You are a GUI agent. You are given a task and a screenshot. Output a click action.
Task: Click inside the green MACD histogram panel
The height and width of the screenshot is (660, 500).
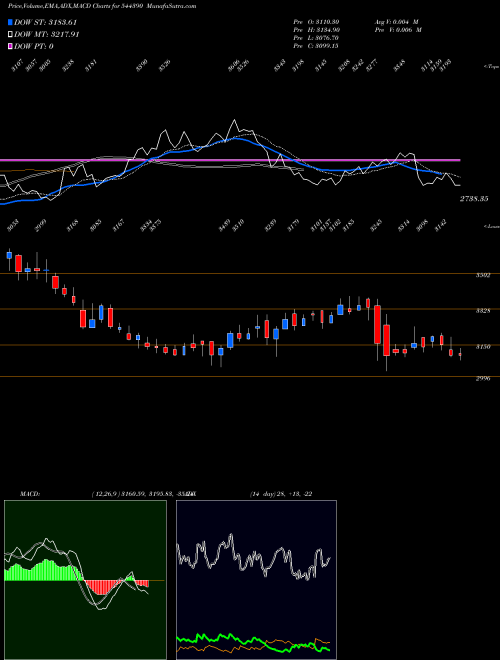pyautogui.click(x=85, y=580)
